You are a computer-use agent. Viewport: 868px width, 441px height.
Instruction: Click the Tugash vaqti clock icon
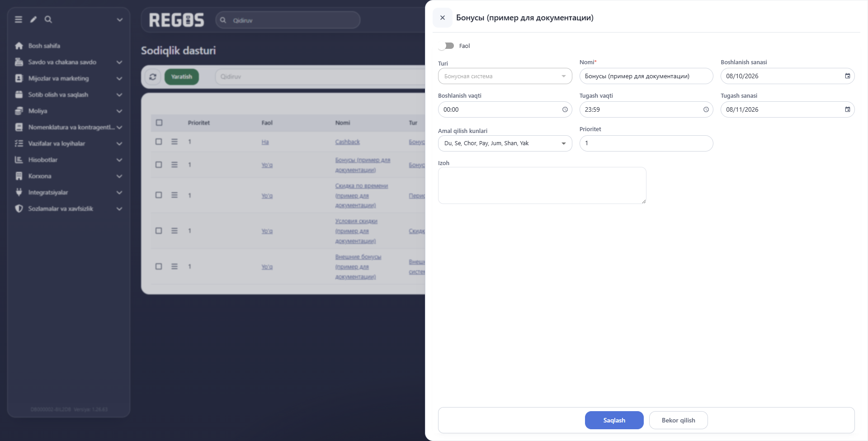706,109
